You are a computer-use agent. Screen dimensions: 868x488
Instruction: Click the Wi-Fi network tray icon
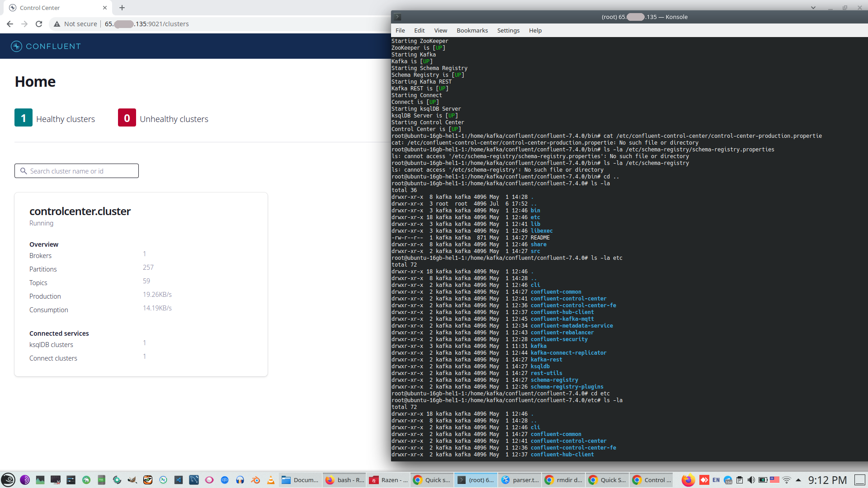(x=787, y=480)
